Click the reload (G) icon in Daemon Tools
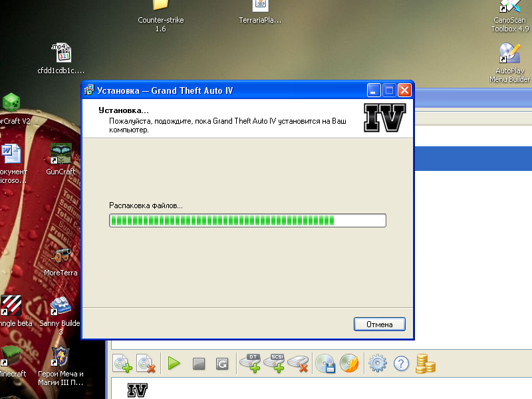This screenshot has height=399, width=532. pyautogui.click(x=222, y=364)
